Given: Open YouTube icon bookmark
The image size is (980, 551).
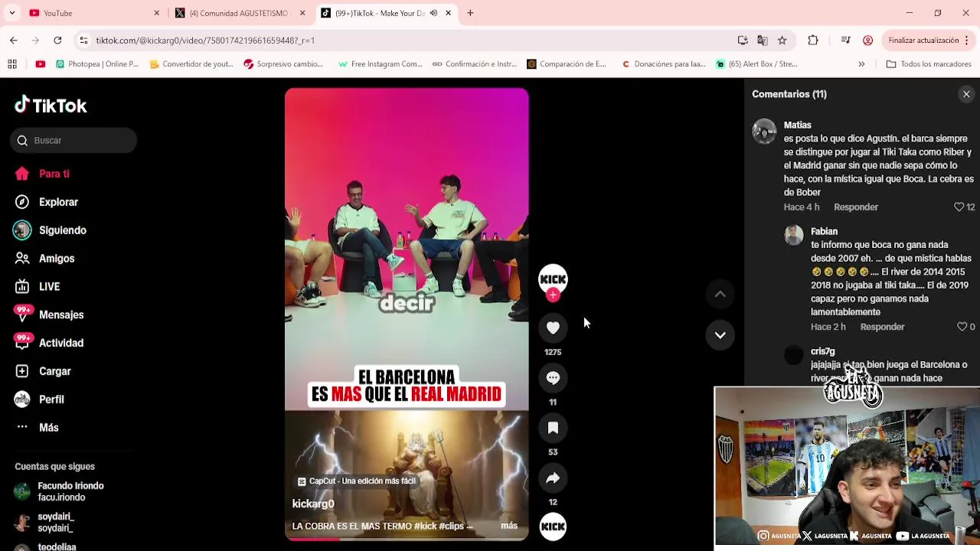Looking at the screenshot, I should pyautogui.click(x=40, y=64).
